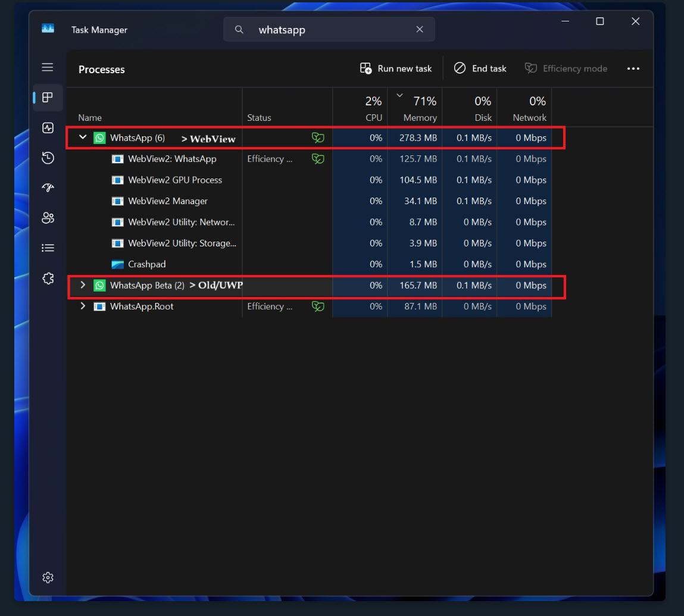The height and width of the screenshot is (616, 684).
Task: Open the three-dot more options menu
Action: (633, 68)
